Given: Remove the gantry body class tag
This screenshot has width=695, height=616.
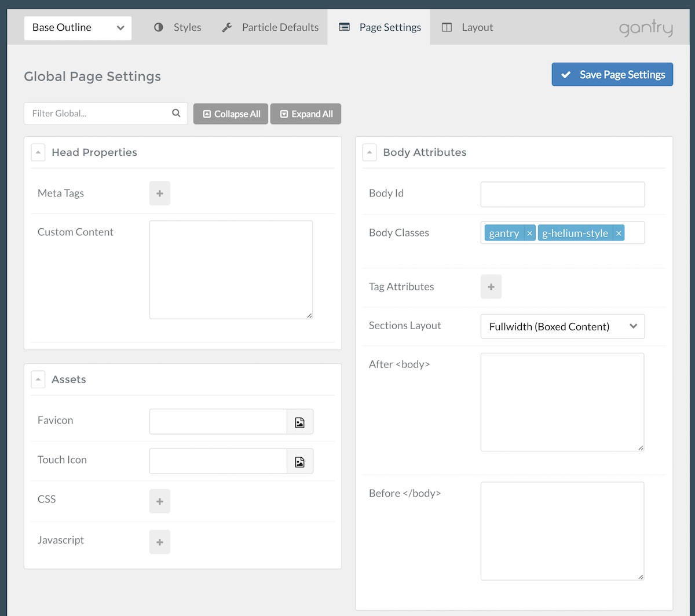Looking at the screenshot, I should coord(529,233).
